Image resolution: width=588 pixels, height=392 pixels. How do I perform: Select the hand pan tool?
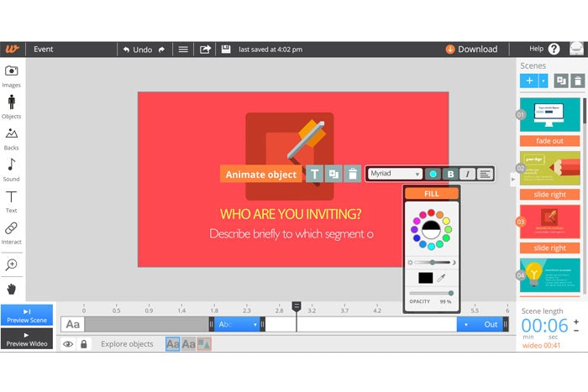[x=12, y=289]
